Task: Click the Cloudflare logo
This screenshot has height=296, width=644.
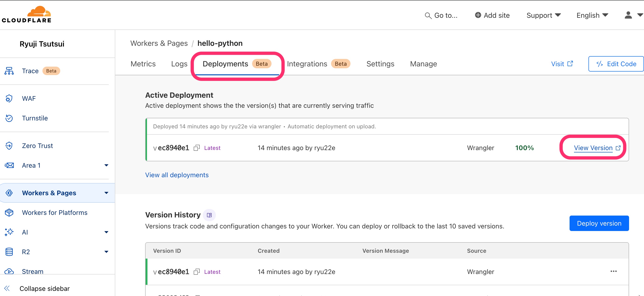Action: (x=27, y=14)
